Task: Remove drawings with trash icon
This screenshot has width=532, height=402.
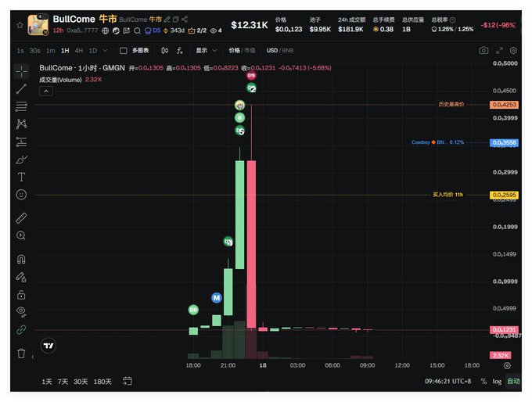Action: click(21, 354)
